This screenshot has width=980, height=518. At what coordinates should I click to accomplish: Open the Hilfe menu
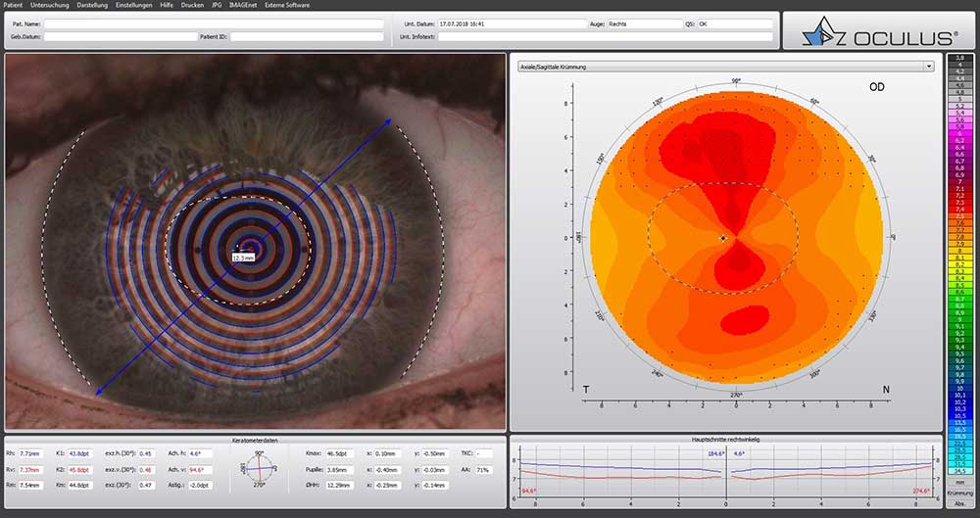coord(167,4)
